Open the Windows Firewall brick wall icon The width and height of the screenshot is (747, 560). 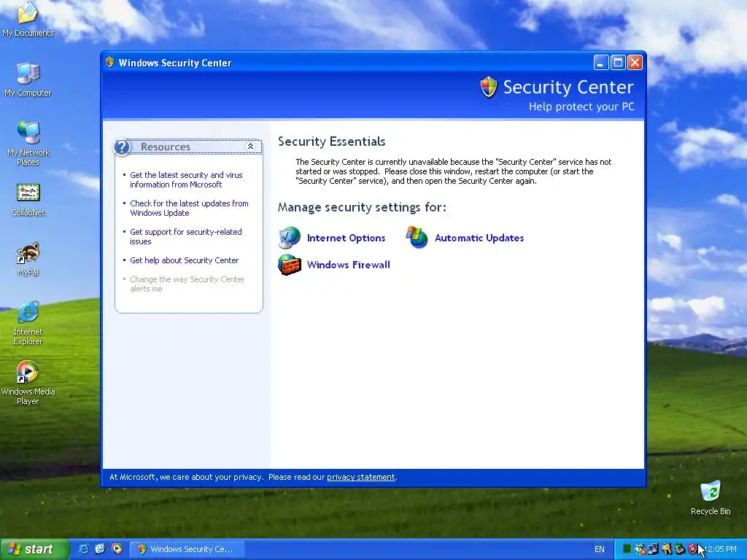tap(290, 265)
